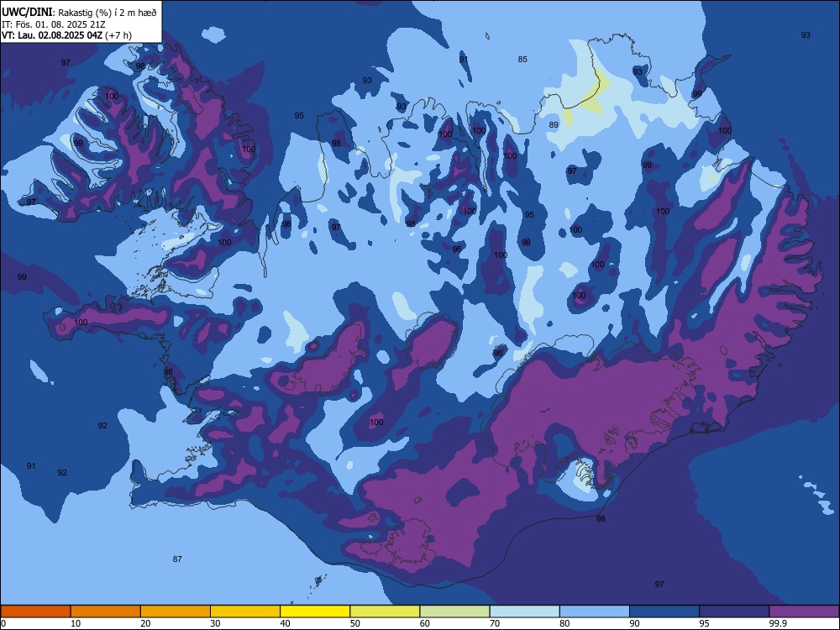Pick the sky blue 80–90 legend swatch
The height and width of the screenshot is (630, 840).
click(595, 612)
